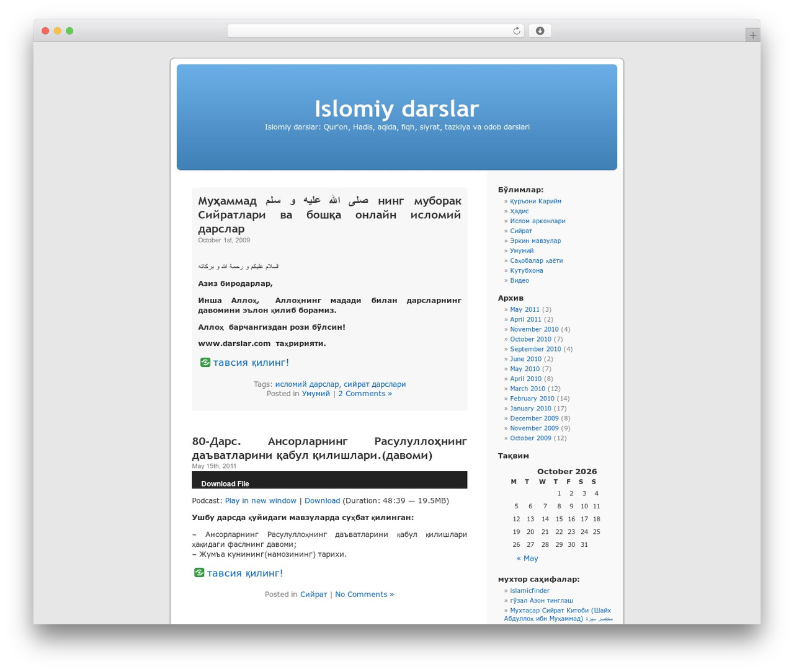Viewport: 794px width, 672px height.
Task: Open the Ислом арконлари category
Action: tap(537, 221)
